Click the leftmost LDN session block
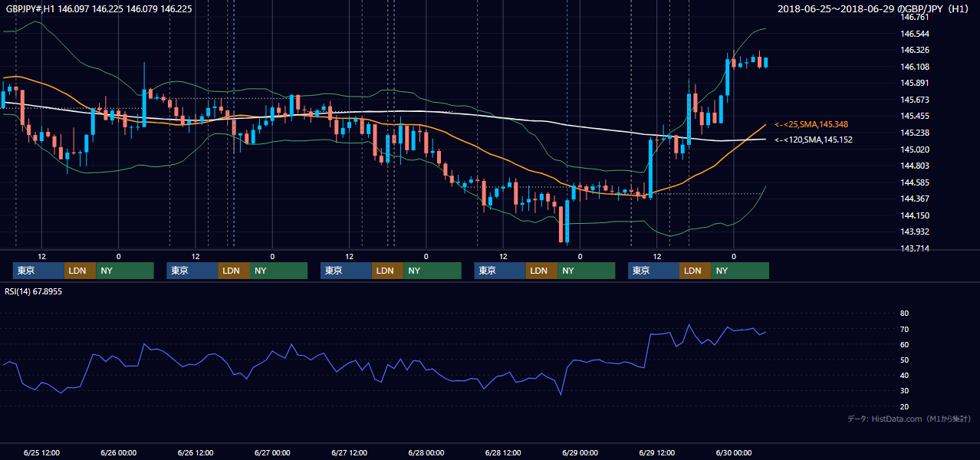This screenshot has width=980, height=460. pos(81,271)
